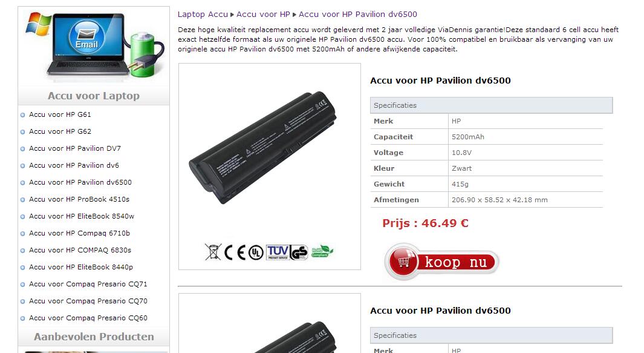Click the CE certification mark icon

click(235, 252)
